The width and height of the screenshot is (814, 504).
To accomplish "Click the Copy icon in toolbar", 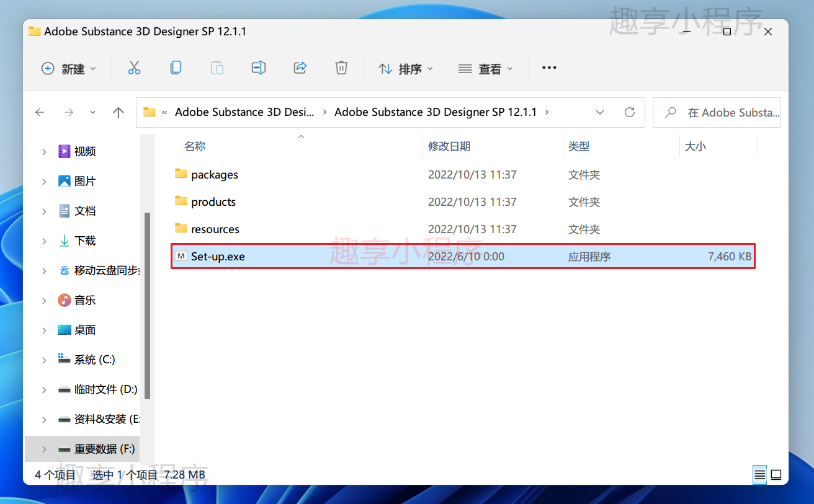I will click(x=176, y=68).
